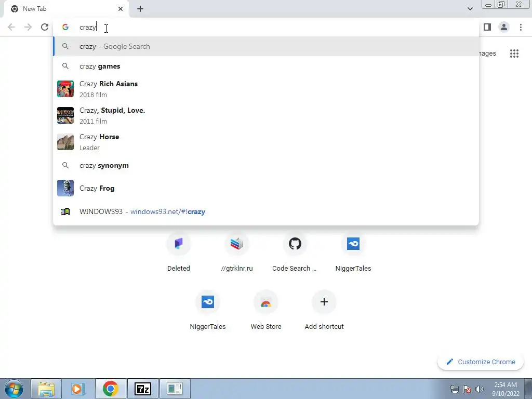The image size is (532, 399).
Task: Select the crazy - Google Search suggestion
Action: pyautogui.click(x=266, y=46)
